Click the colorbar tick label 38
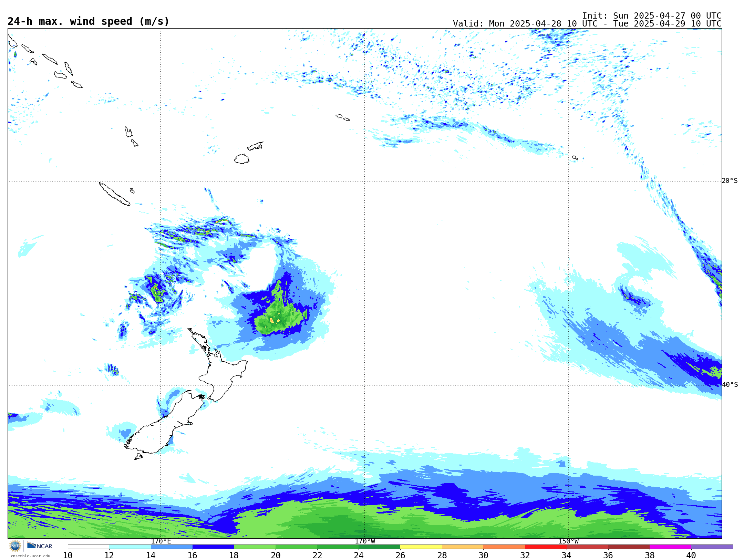This screenshot has height=560, width=744. click(x=650, y=555)
